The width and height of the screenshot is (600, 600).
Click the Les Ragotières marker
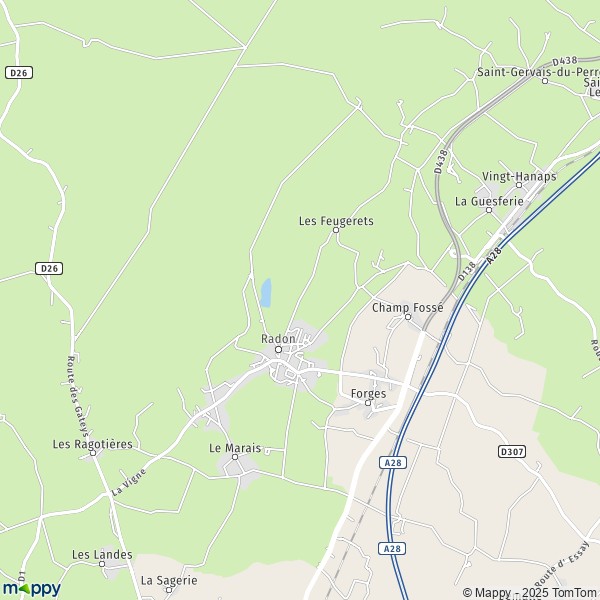[93, 453]
